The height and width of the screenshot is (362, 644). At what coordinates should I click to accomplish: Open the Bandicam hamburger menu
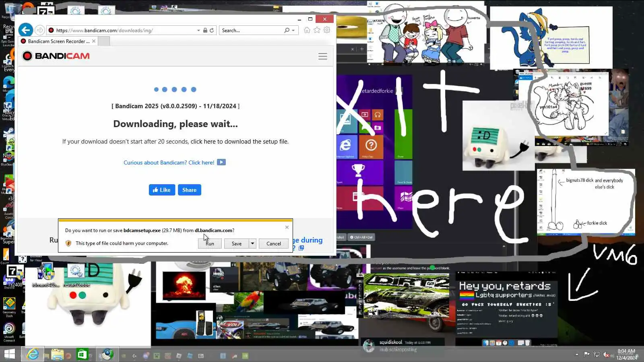coord(323,56)
